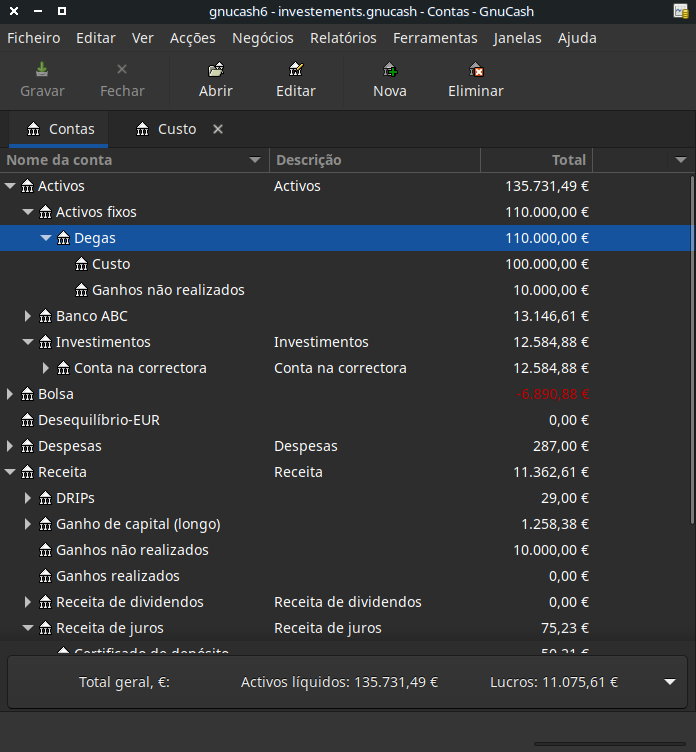Open the Negócios menu

click(263, 38)
